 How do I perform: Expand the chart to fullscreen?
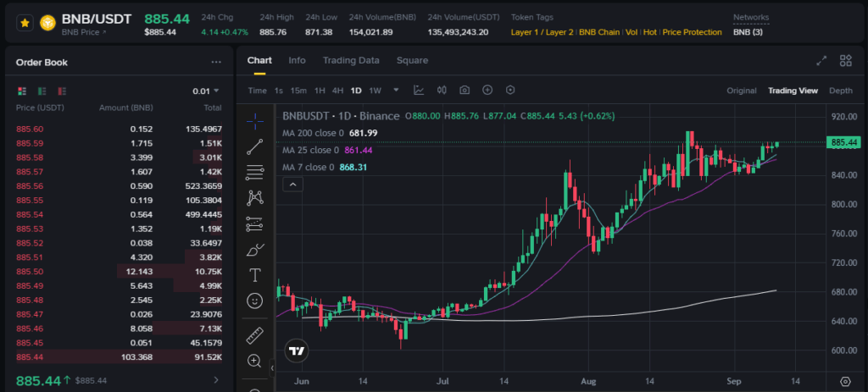(x=821, y=61)
